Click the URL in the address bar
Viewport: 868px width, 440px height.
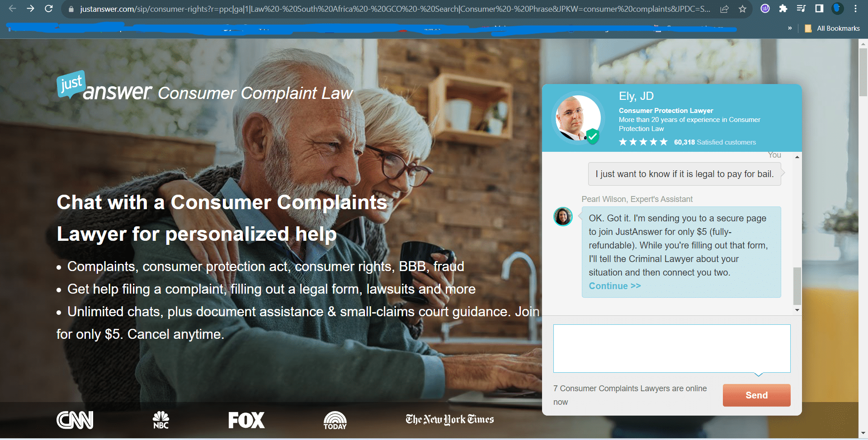coord(395,9)
